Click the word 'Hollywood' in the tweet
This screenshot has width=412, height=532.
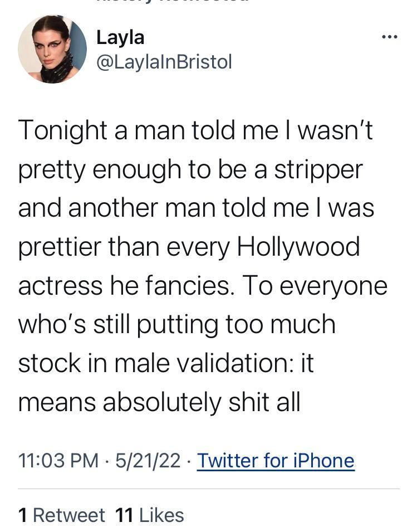point(298,247)
